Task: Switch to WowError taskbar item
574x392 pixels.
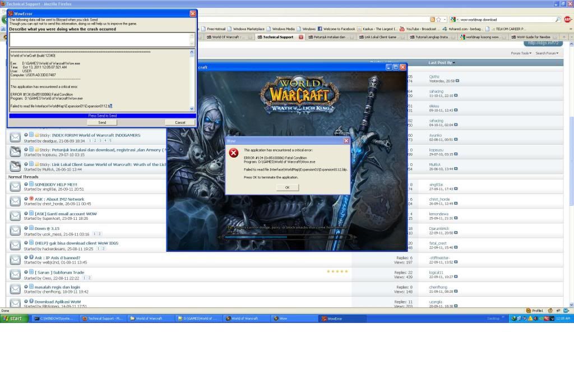Action: click(342, 319)
